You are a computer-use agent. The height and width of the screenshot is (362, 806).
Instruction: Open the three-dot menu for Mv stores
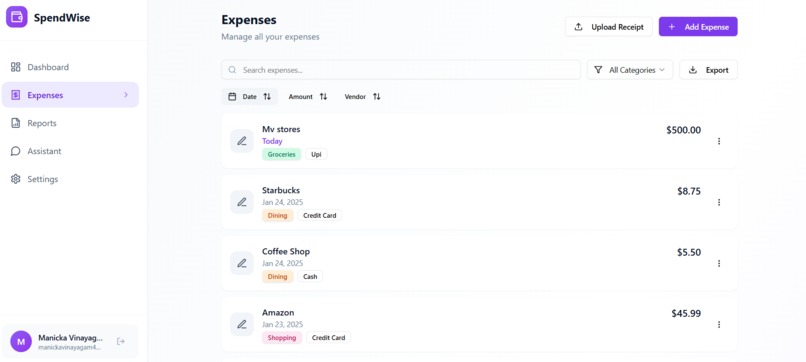[719, 141]
